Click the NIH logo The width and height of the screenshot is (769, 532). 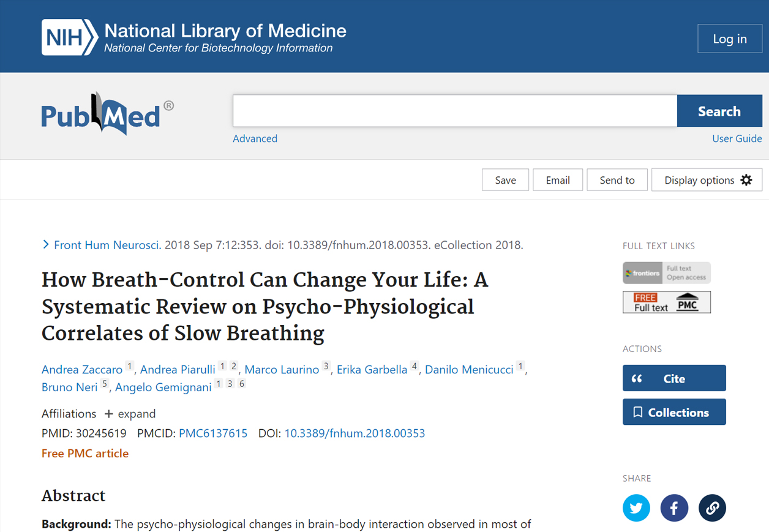pos(70,37)
